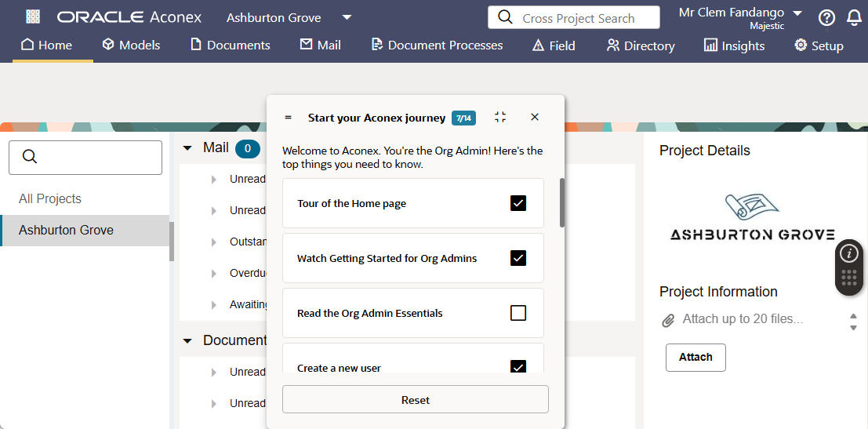Click the journey checklist vertical scrollbar

click(x=561, y=202)
